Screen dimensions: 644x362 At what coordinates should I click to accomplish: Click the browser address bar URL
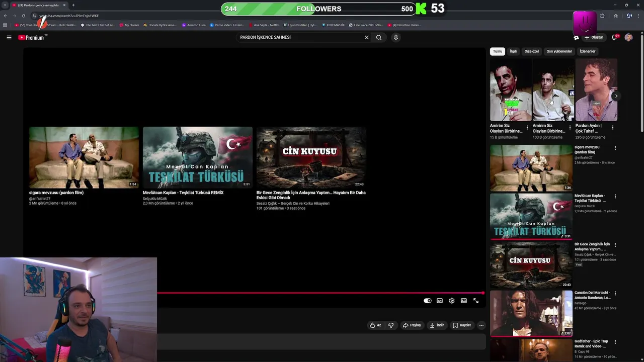69,16
